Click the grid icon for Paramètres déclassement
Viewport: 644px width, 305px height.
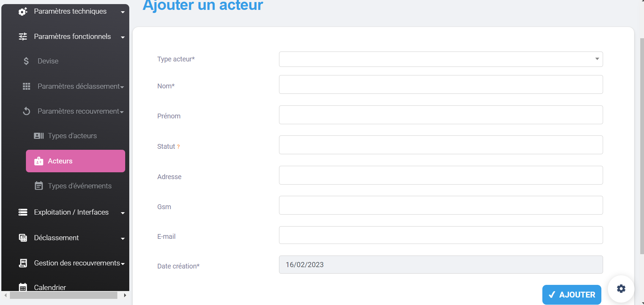click(27, 86)
